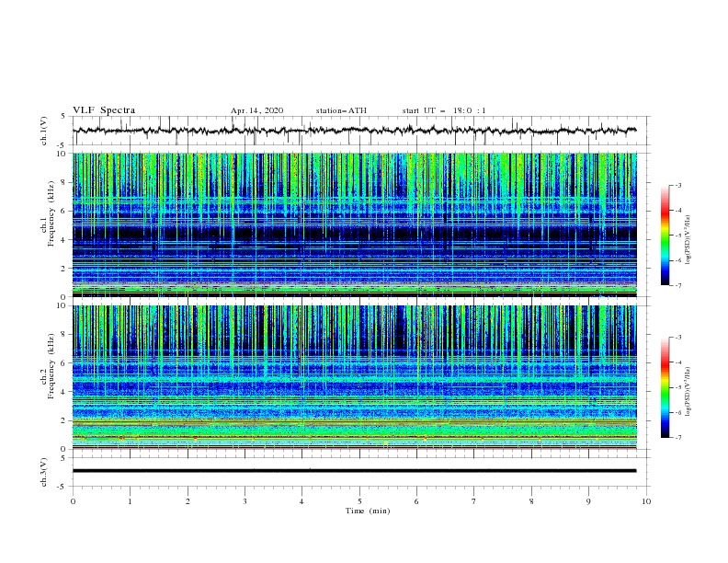Click time axis tick label "4"
728x563 pixels.
point(301,501)
